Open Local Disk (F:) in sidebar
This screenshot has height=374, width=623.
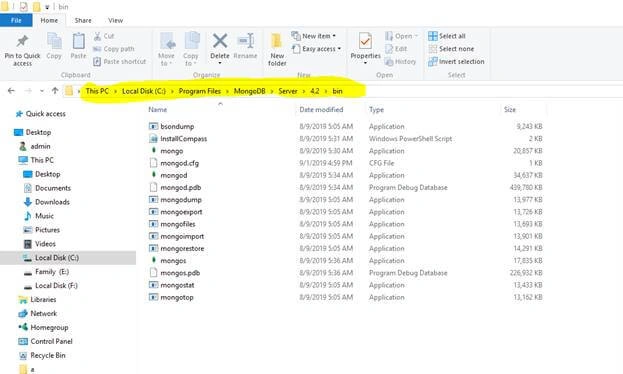(50, 286)
